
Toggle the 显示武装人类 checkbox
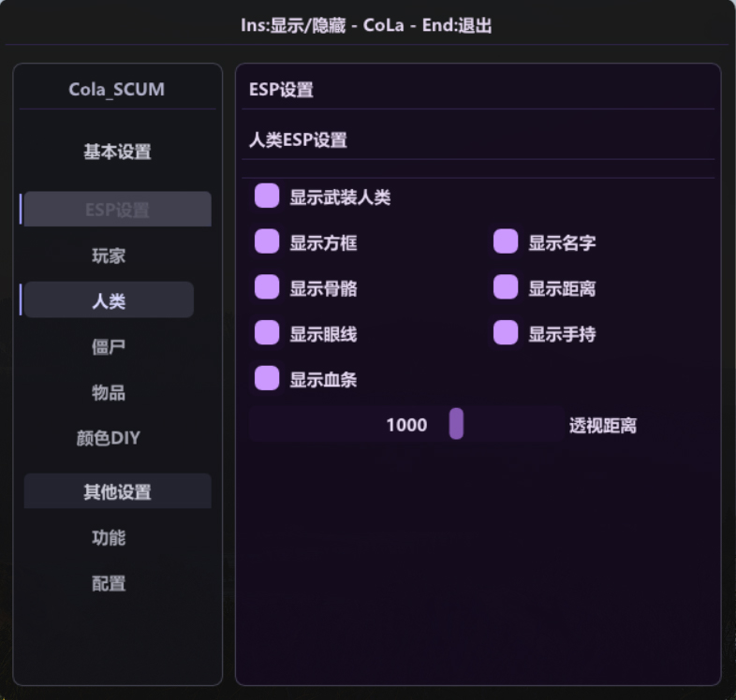pos(267,196)
